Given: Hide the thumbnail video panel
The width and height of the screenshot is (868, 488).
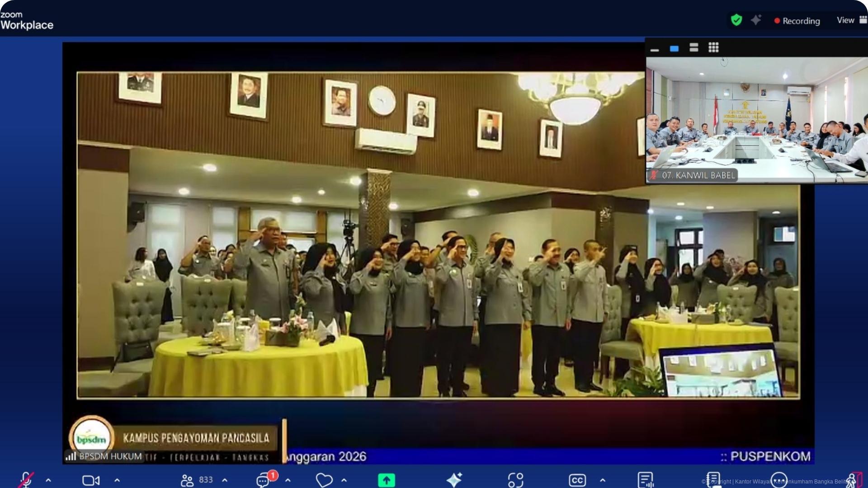Looking at the screenshot, I should tap(654, 48).
